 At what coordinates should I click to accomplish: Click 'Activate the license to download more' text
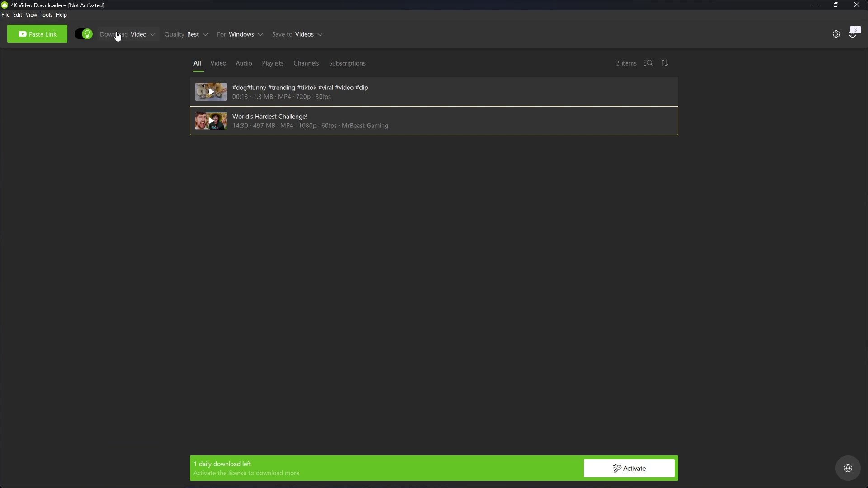point(246,473)
